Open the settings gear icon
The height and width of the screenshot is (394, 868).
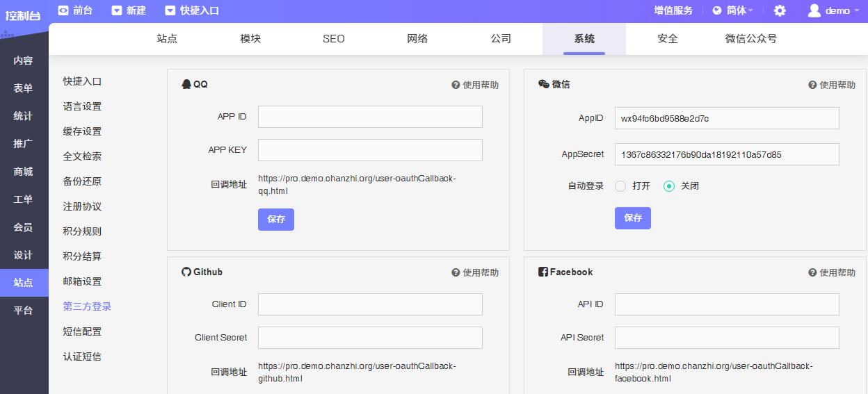(x=780, y=10)
